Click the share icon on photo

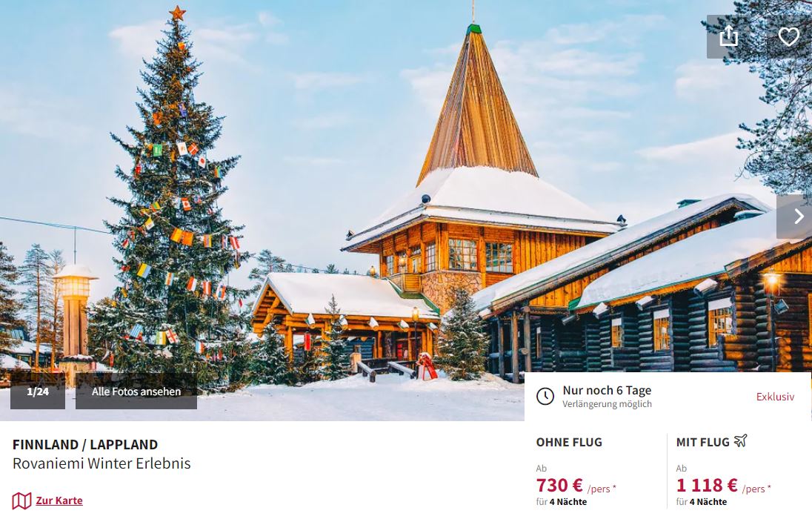click(728, 36)
